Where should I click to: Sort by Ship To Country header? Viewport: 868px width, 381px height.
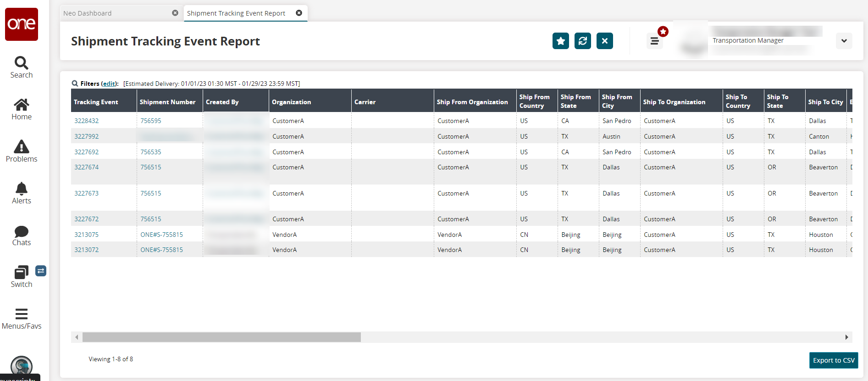[x=743, y=101]
